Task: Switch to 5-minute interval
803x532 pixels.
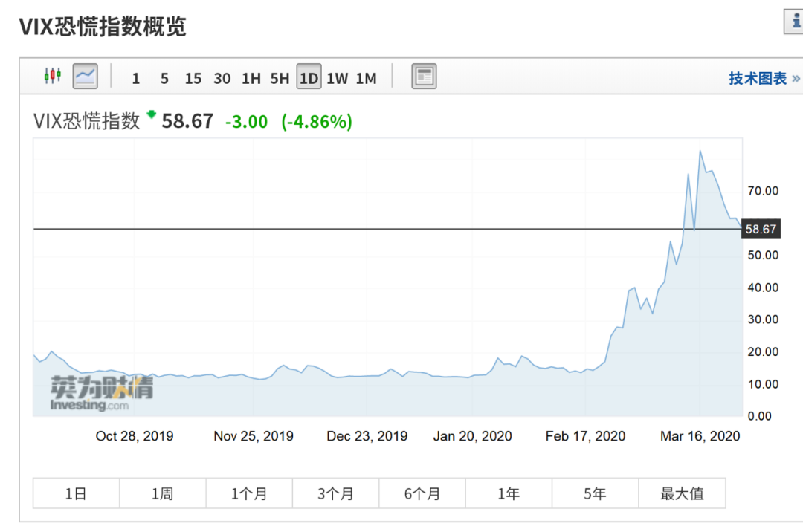Action: (x=164, y=78)
